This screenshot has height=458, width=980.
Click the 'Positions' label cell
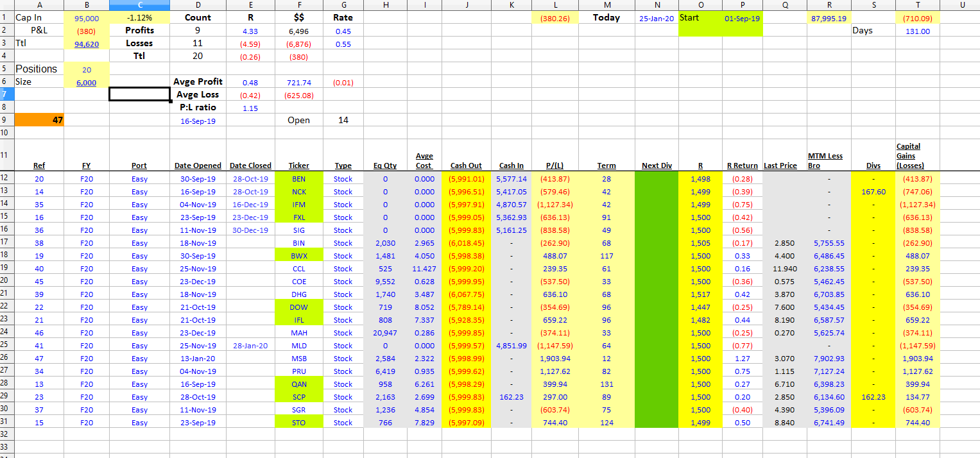point(39,69)
